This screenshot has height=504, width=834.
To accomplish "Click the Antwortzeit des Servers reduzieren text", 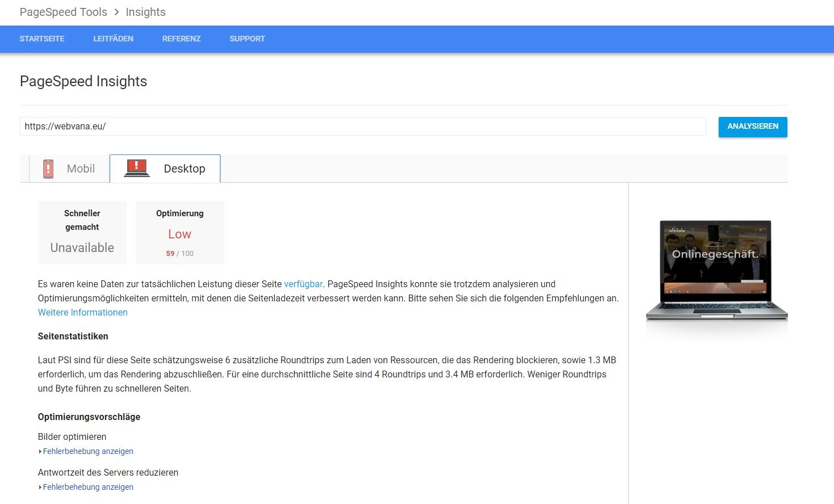I will click(x=108, y=472).
